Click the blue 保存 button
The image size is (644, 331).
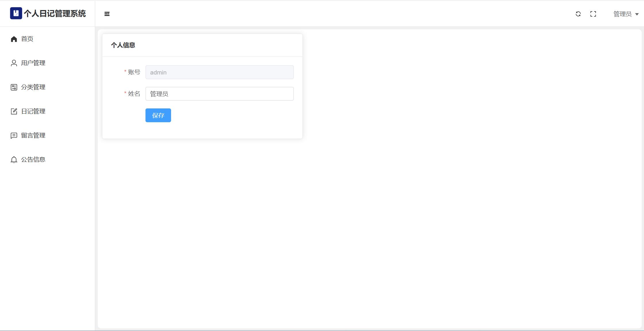pyautogui.click(x=158, y=115)
